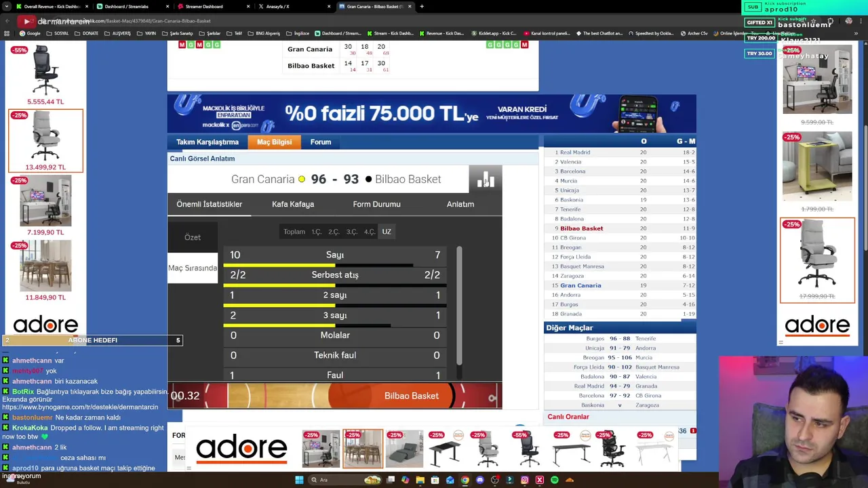Open the Chrome apps grid icon
The width and height of the screenshot is (868, 488).
[x=7, y=33]
